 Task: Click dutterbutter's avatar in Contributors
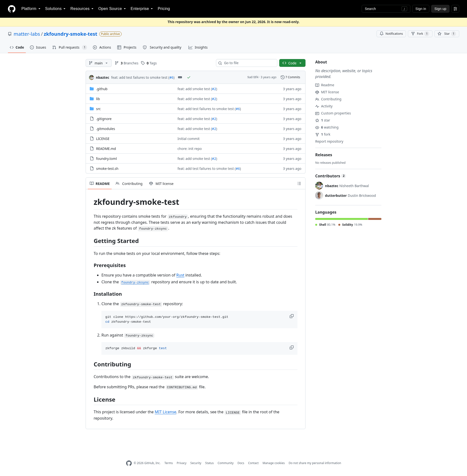coord(319,196)
